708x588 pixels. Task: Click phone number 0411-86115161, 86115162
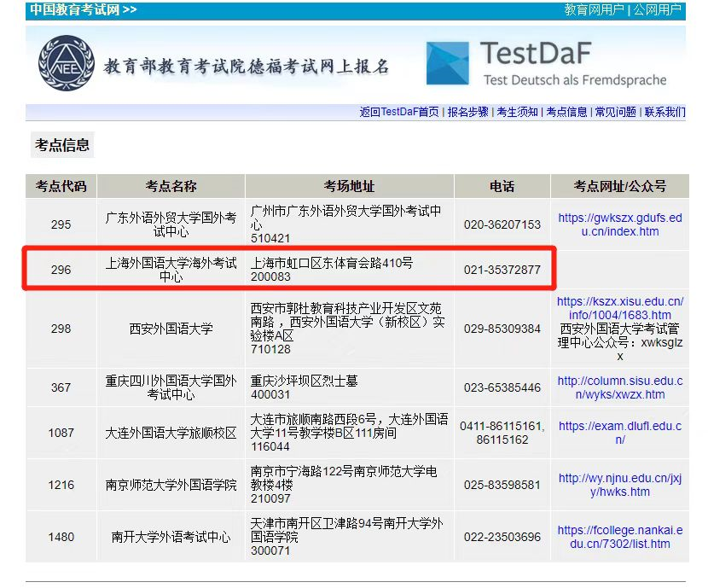(x=502, y=433)
